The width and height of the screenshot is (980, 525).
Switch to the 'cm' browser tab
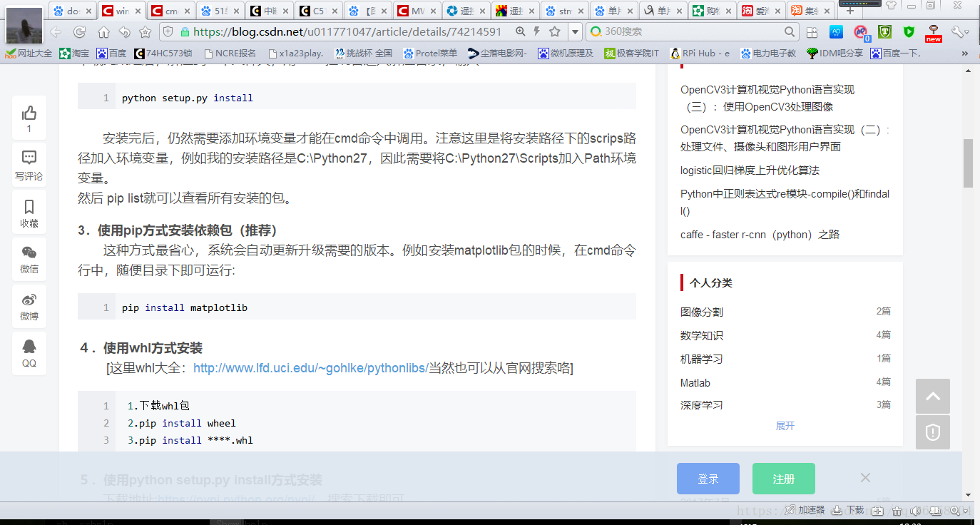(170, 11)
